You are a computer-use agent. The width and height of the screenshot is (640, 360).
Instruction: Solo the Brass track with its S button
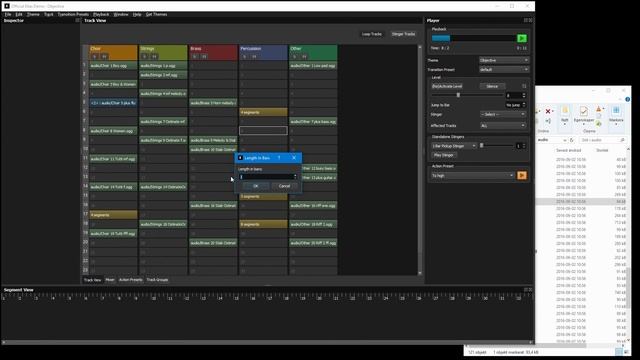tap(195, 57)
